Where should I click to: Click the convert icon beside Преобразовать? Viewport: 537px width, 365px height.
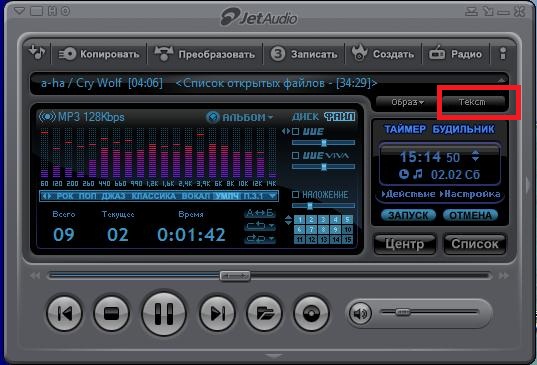click(x=164, y=54)
